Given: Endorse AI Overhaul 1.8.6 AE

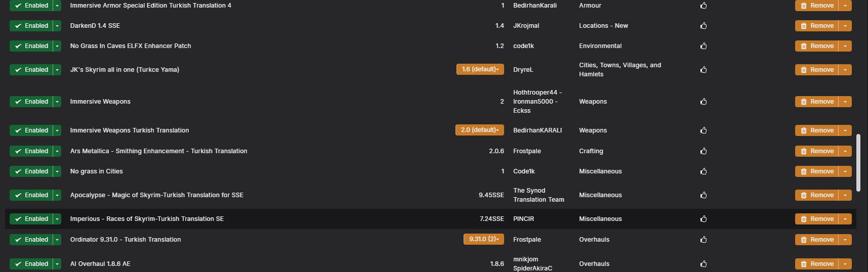Looking at the screenshot, I should click(704, 264).
